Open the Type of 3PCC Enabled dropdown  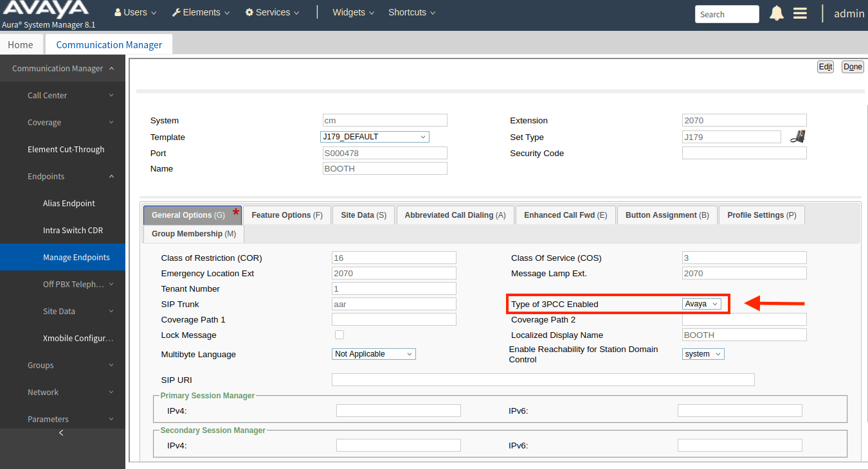(x=701, y=304)
